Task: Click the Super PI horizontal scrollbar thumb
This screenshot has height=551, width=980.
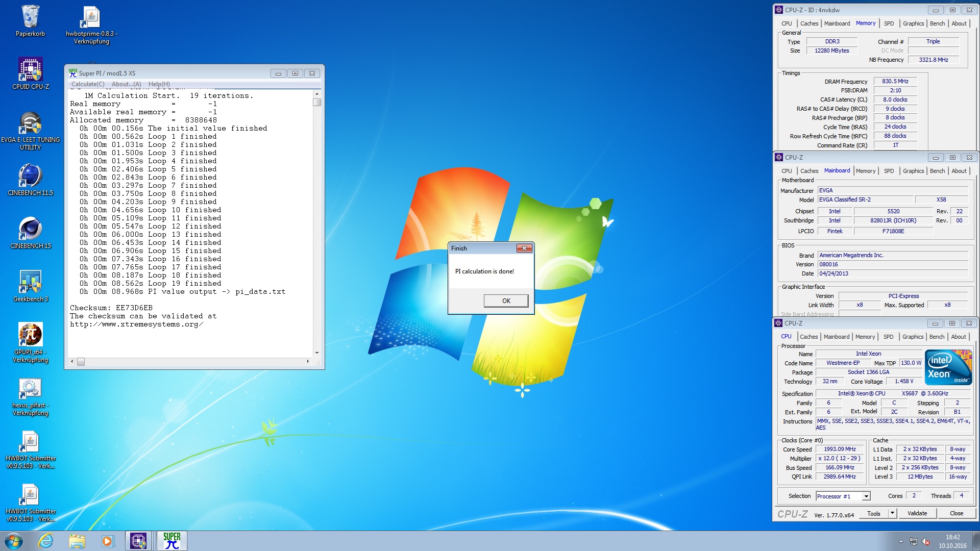Action: click(x=81, y=362)
